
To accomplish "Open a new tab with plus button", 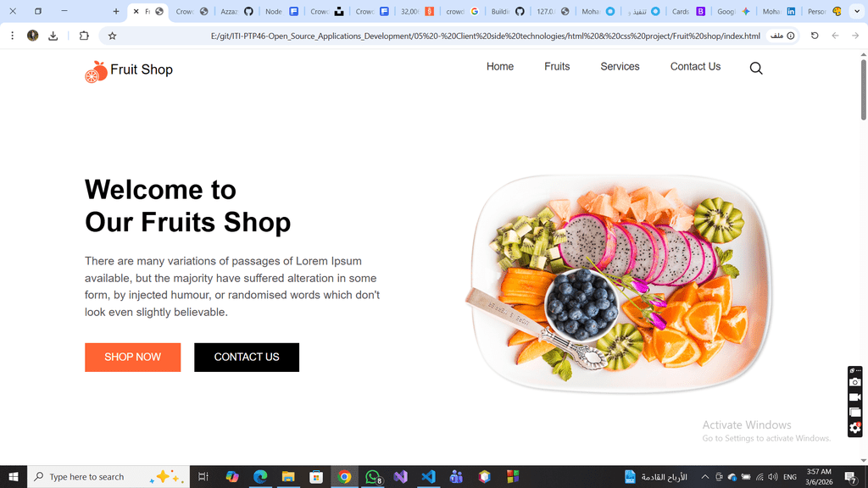I will 115,11.
